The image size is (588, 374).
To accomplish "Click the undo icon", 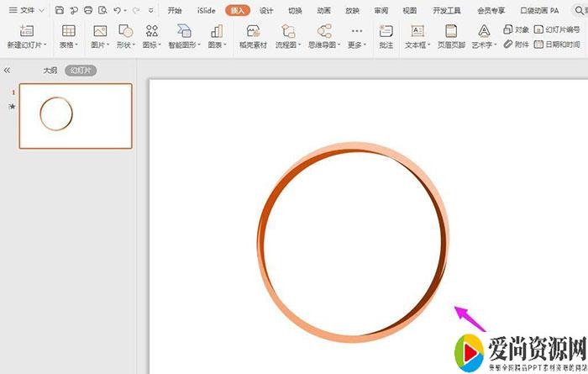I will 117,10.
